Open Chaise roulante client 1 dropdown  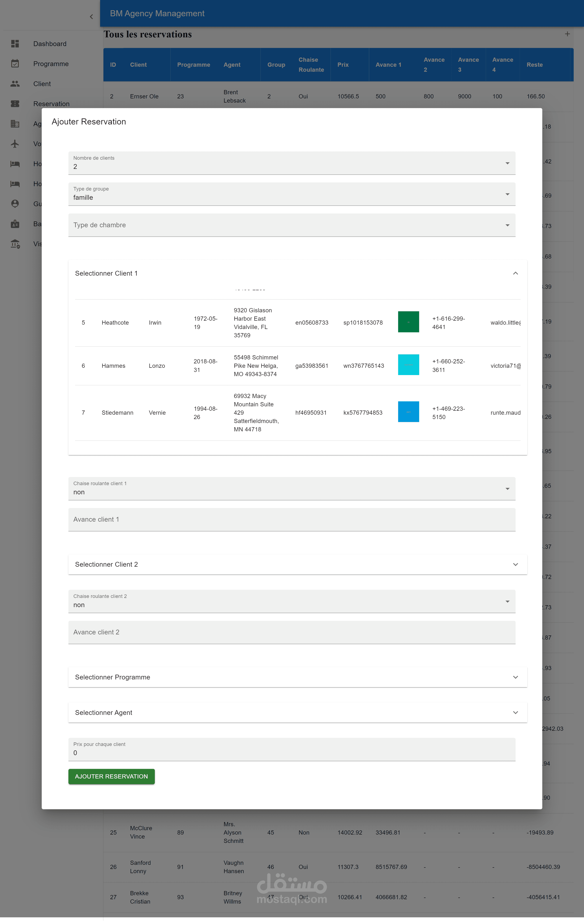click(x=291, y=488)
